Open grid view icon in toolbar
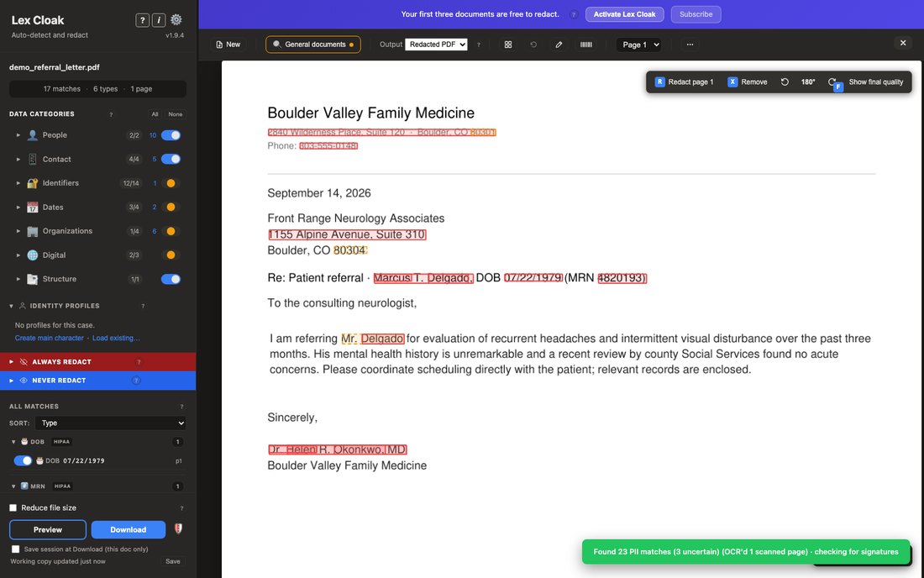Screen dimensions: 924x578 [x=508, y=45]
